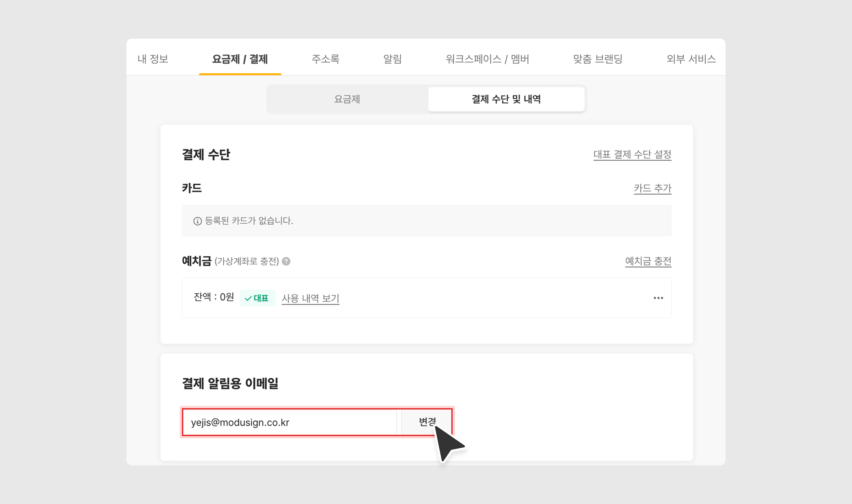Click the 잔액 : 0원 balance text
852x504 pixels.
pyautogui.click(x=214, y=297)
